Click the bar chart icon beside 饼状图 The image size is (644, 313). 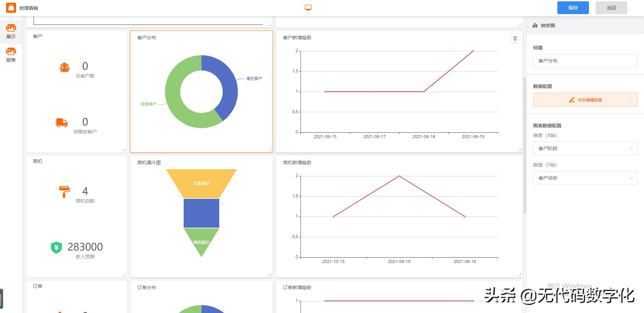pos(535,26)
